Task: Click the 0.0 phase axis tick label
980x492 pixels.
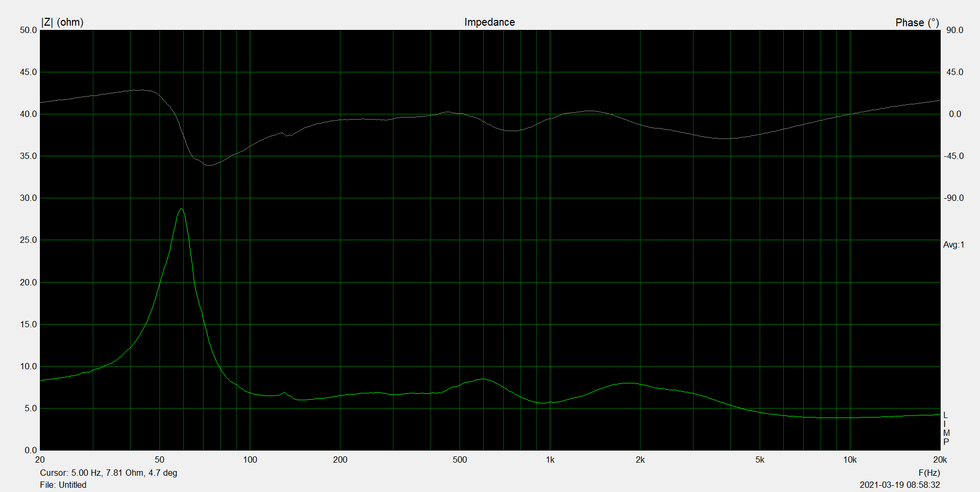Action: (x=955, y=114)
